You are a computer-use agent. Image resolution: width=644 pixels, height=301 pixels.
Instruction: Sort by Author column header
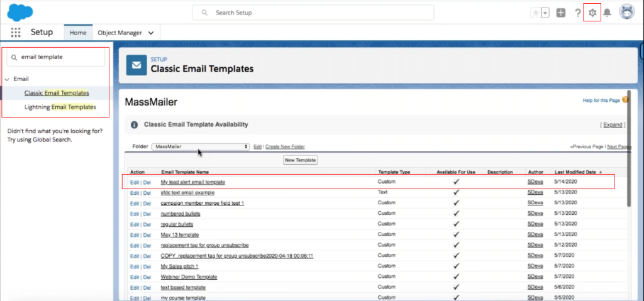(535, 172)
